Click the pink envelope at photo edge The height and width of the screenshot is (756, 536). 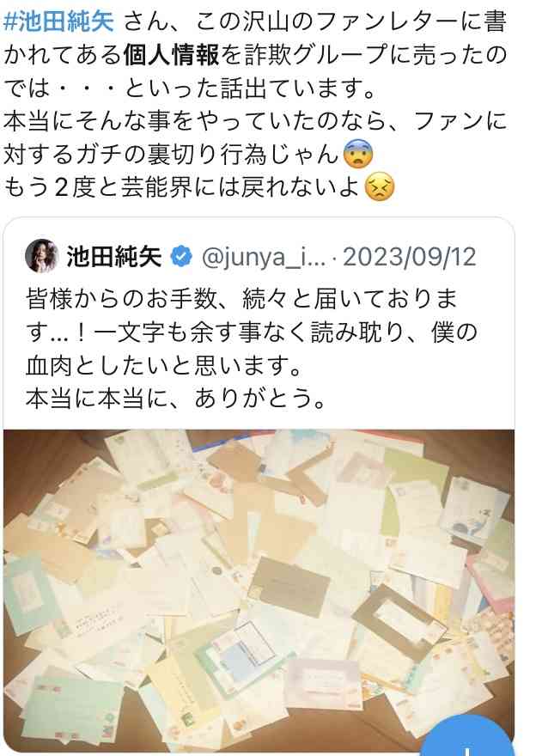[490, 582]
